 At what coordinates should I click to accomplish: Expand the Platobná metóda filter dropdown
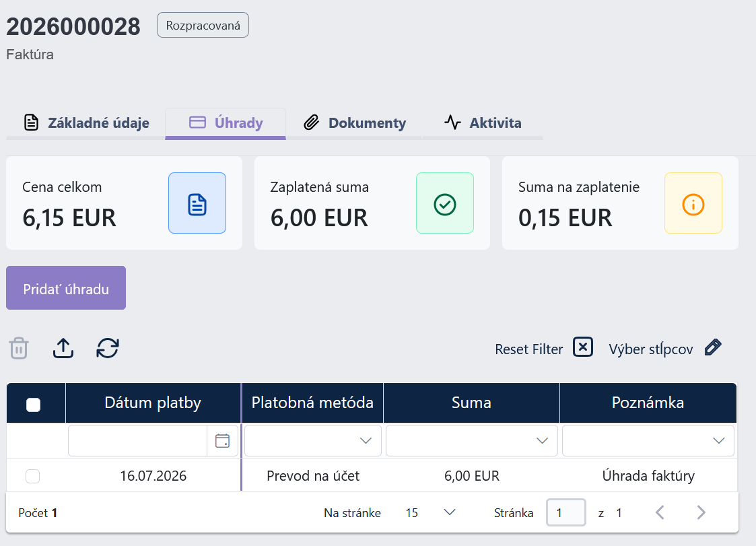click(366, 440)
